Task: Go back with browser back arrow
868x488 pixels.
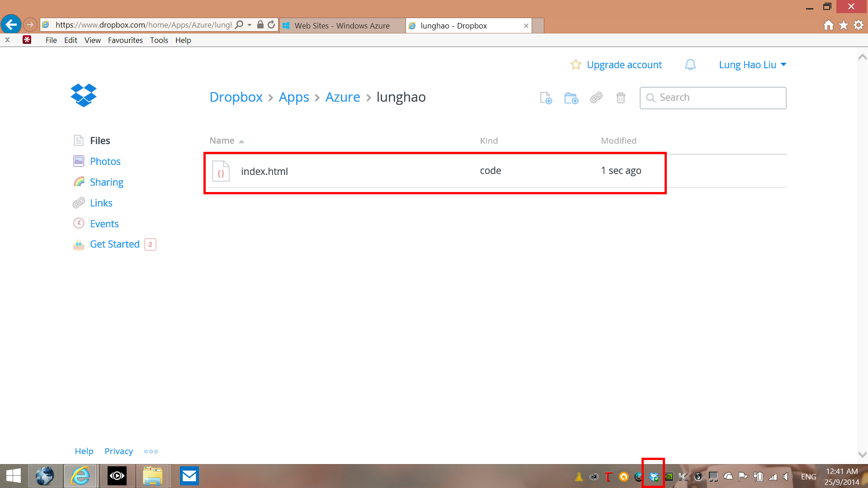Action: coord(11,24)
